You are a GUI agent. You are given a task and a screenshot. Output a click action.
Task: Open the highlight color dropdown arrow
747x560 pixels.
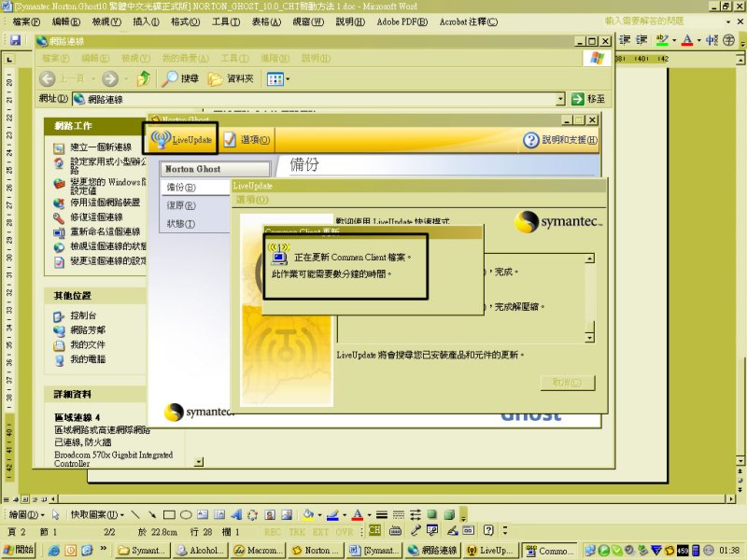[674, 40]
